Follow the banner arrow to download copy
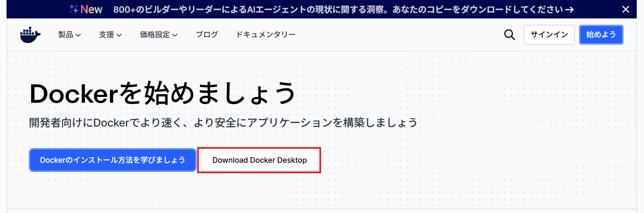The width and height of the screenshot is (644, 213). 569,10
